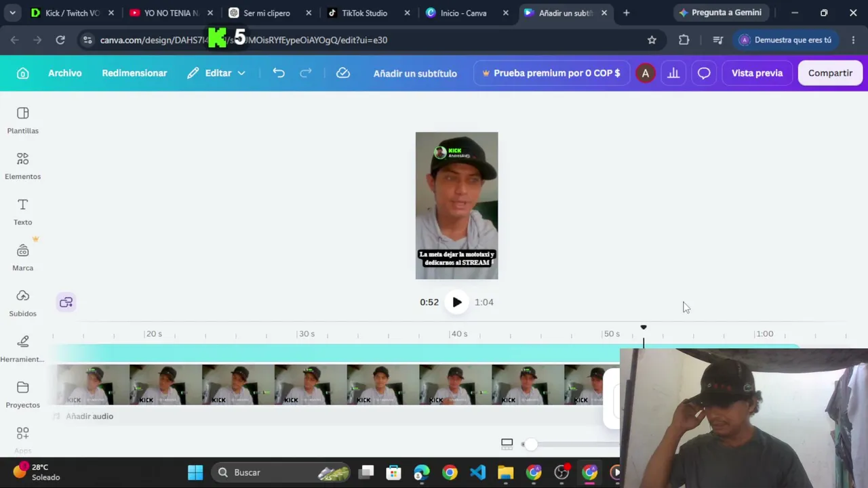Click the 40 s mark on timeline ruler
Viewport: 868px width, 488px height.
click(x=459, y=333)
